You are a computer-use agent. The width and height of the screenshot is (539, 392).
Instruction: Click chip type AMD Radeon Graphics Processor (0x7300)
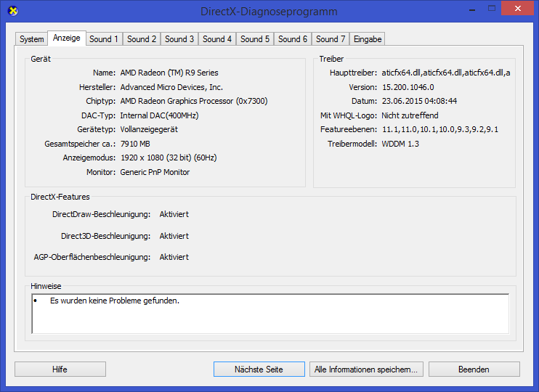tap(194, 102)
